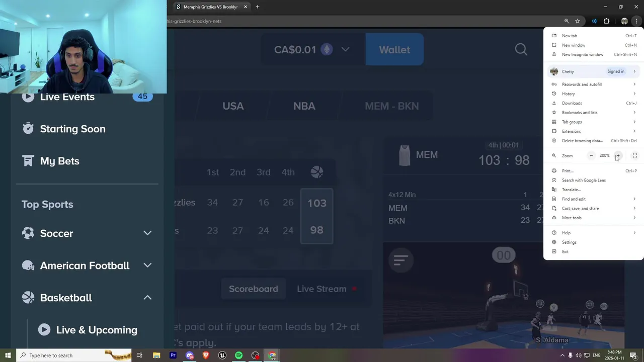The height and width of the screenshot is (362, 644).
Task: Open the More tools submenu
Action: (x=594, y=218)
